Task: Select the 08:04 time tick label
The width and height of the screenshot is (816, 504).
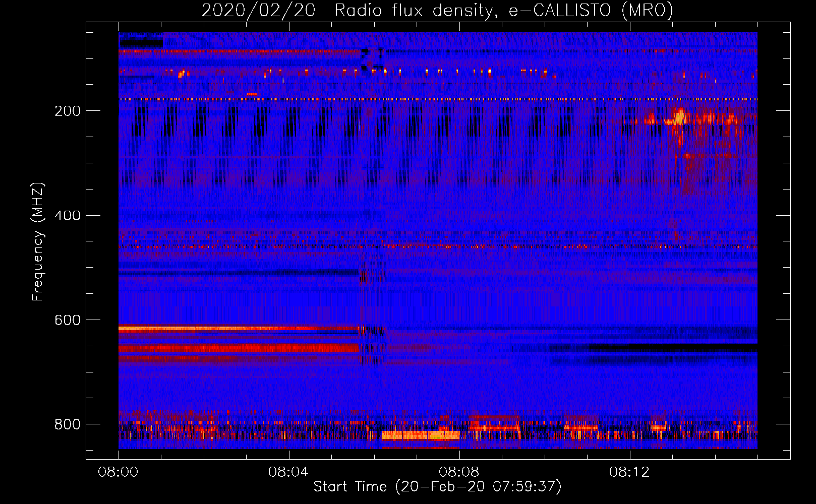Action: 288,472
